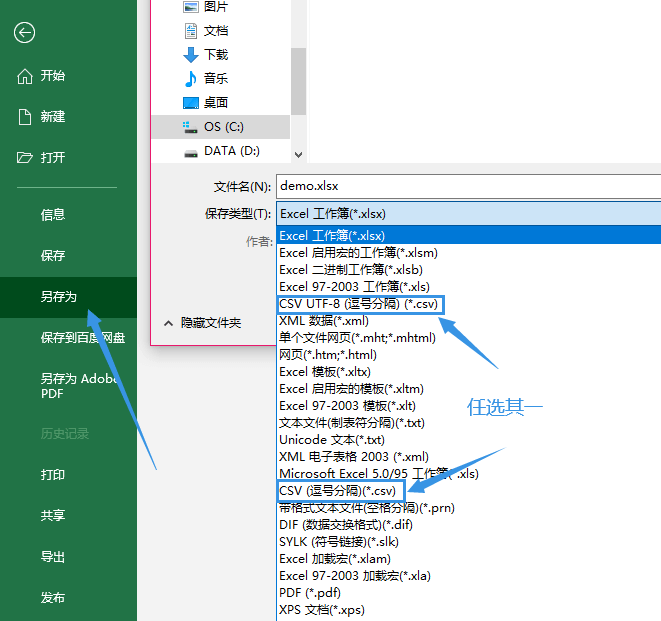Choose Excel 启用宏的工作簿(*.xlsm)
The height and width of the screenshot is (621, 661).
[x=358, y=253]
